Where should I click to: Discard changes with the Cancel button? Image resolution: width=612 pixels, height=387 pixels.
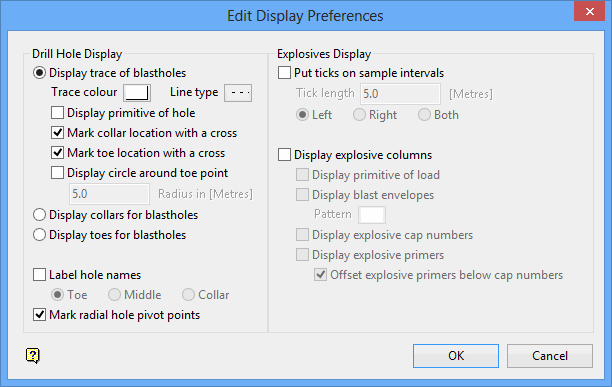click(x=550, y=356)
